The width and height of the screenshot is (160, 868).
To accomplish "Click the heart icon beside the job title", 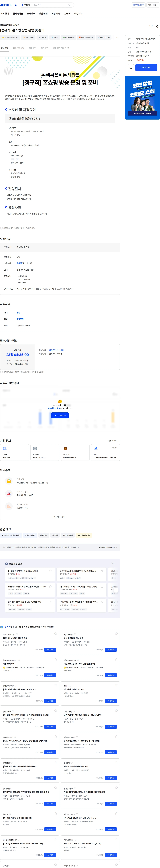I will tap(151, 26).
